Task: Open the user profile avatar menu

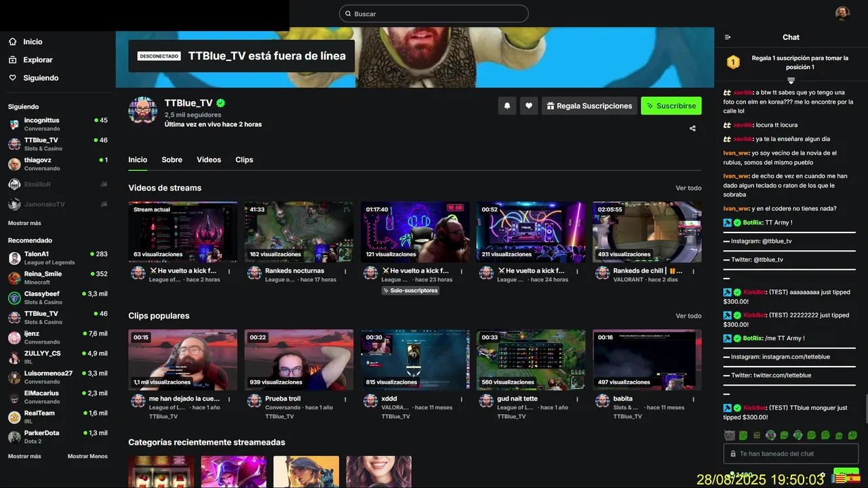Action: (x=842, y=13)
